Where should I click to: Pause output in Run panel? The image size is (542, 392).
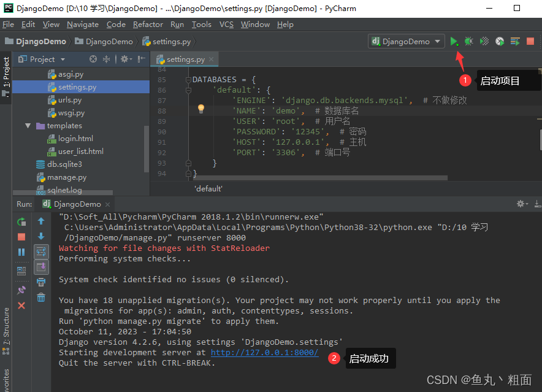click(x=21, y=252)
